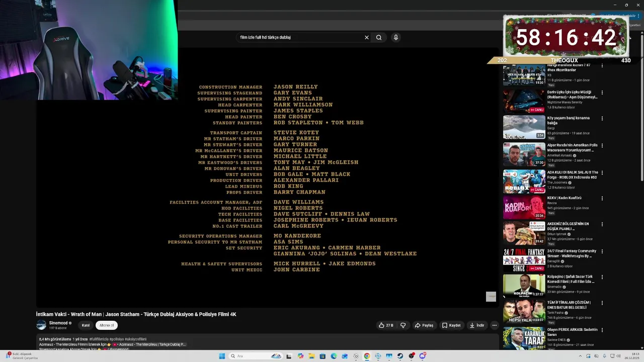
Task: Click the Abone ol subscribe button
Action: coord(107,325)
